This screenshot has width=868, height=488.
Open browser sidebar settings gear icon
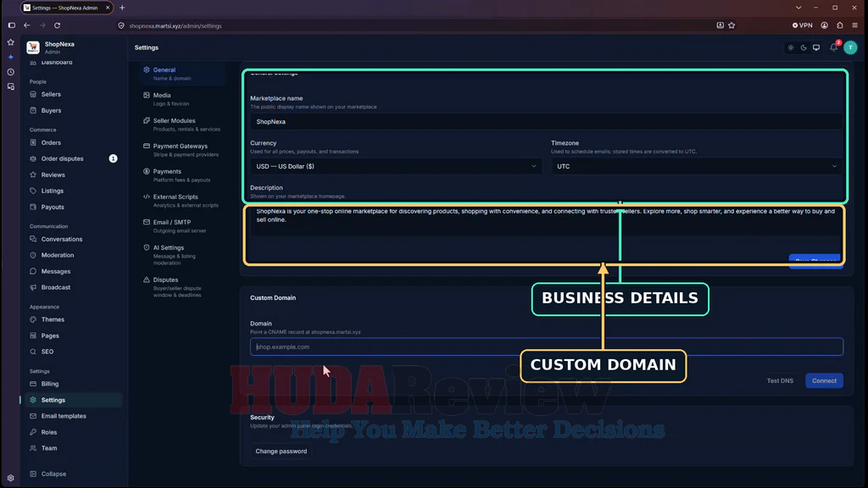[10, 478]
